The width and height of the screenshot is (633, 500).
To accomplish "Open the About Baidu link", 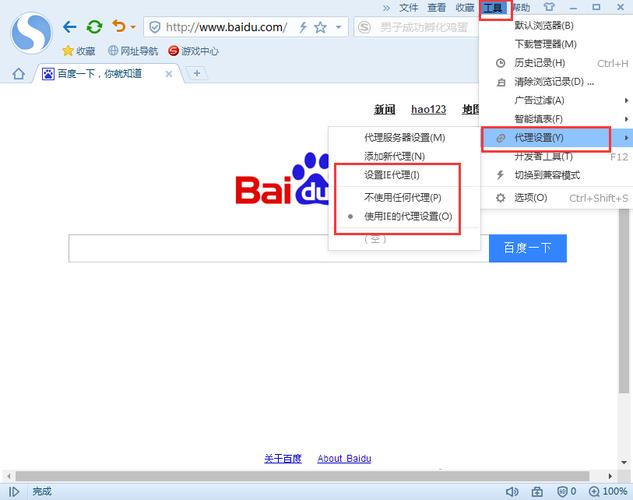I will coord(344,458).
